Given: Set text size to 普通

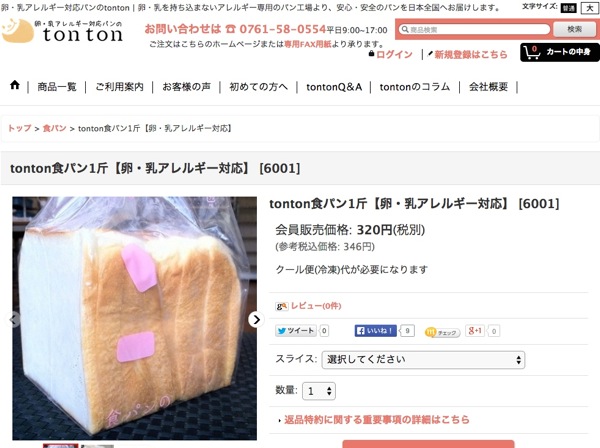Looking at the screenshot, I should pyautogui.click(x=569, y=8).
